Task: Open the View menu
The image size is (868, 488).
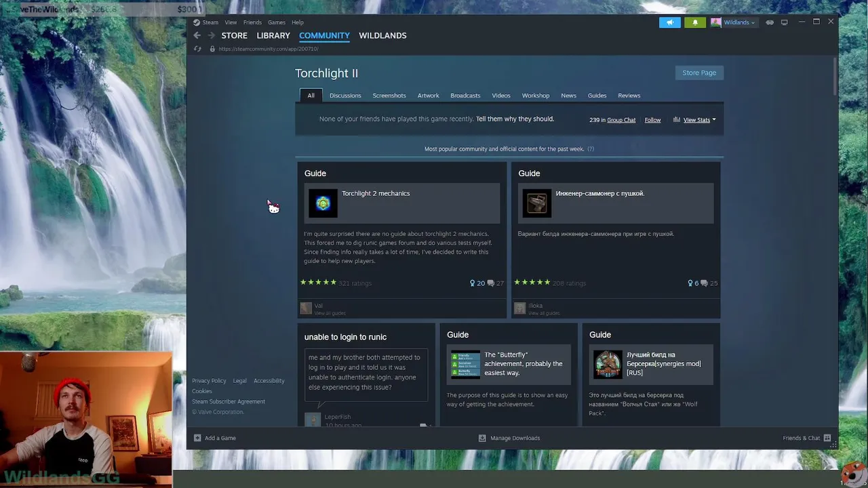Action: (231, 22)
